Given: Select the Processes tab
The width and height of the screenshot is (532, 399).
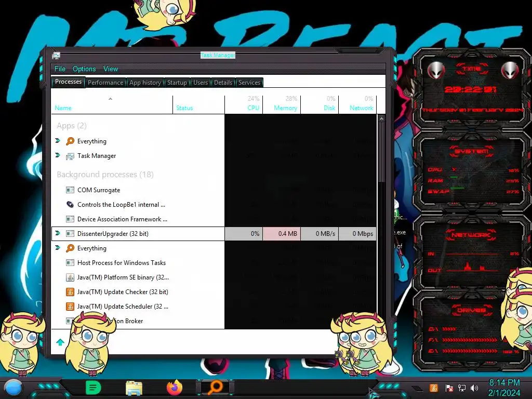Looking at the screenshot, I should click(68, 82).
